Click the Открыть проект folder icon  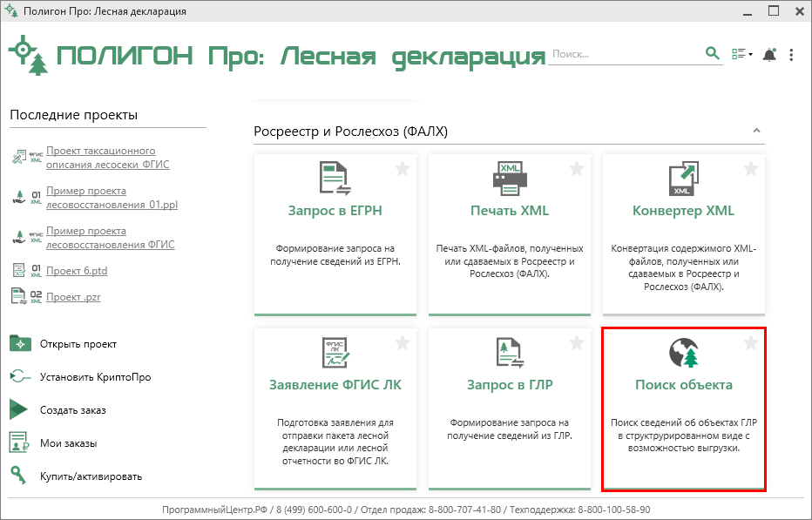(x=20, y=343)
